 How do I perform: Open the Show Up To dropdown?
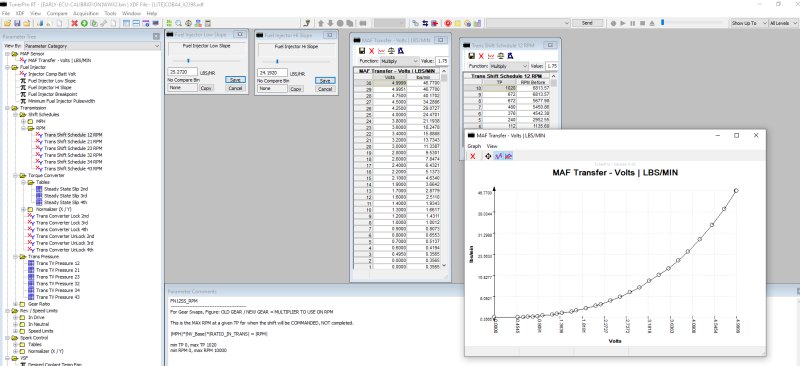click(749, 23)
